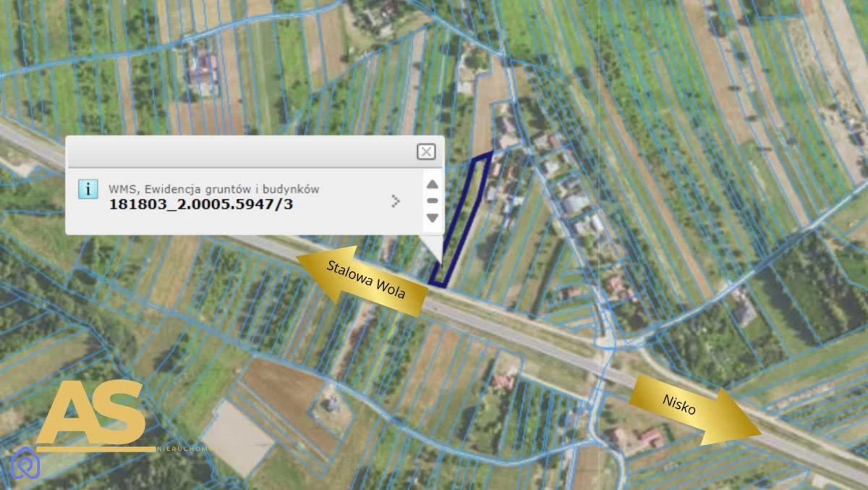This screenshot has height=490, width=868.
Task: Close the parcel info popup
Action: coord(426,151)
